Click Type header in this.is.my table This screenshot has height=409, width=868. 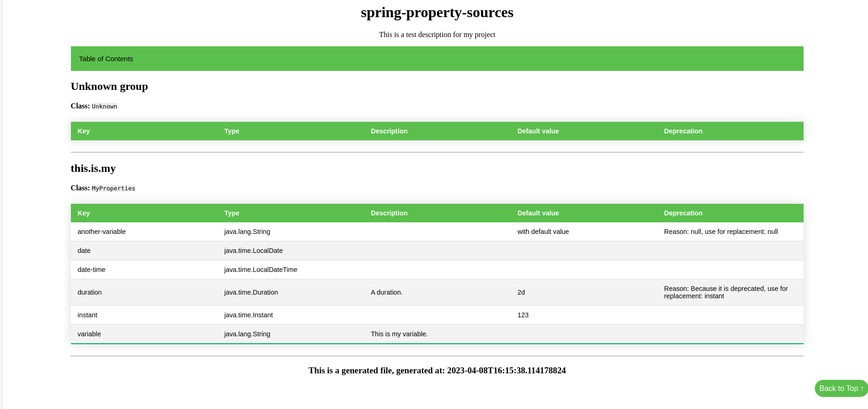(x=232, y=213)
